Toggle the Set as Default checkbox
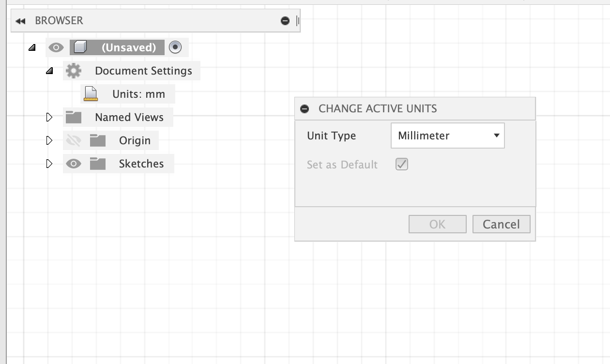Viewport: 610px width, 364px height. (x=402, y=165)
